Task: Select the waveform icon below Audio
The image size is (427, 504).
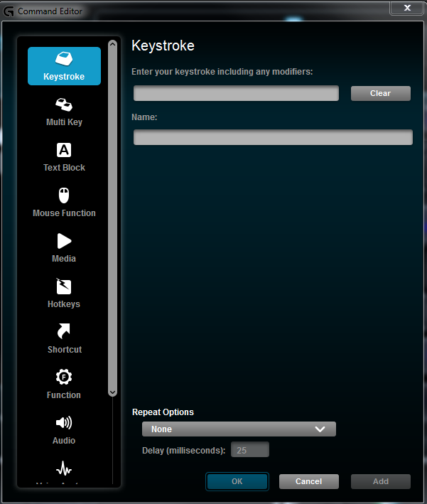Action: click(64, 468)
